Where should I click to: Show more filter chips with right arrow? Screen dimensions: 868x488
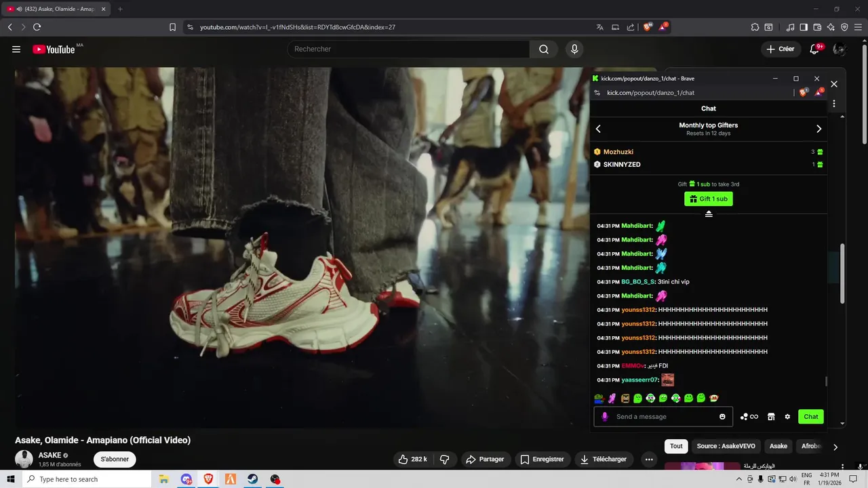[835, 447]
